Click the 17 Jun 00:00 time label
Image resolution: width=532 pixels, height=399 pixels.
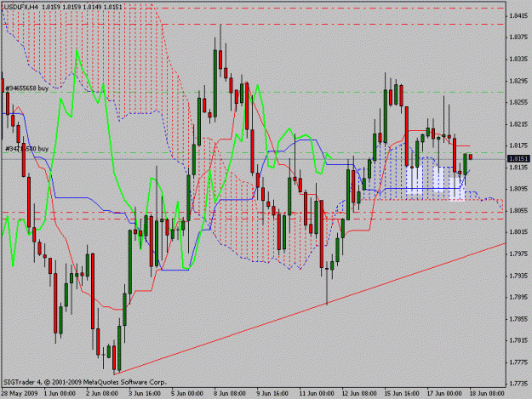444,394
